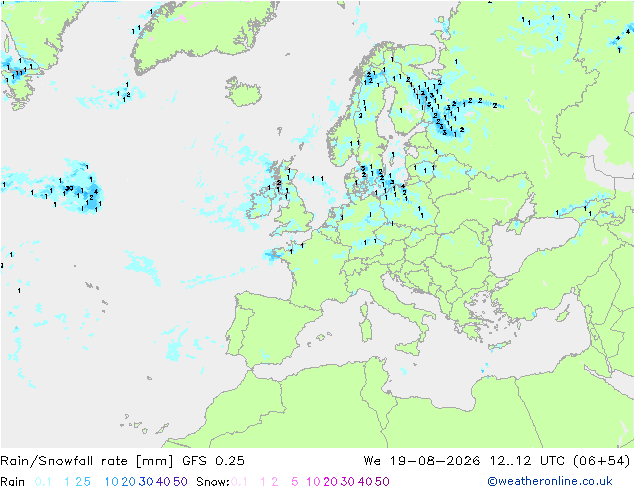Select the snow legend 20 value
634x490 pixels.
tap(330, 482)
